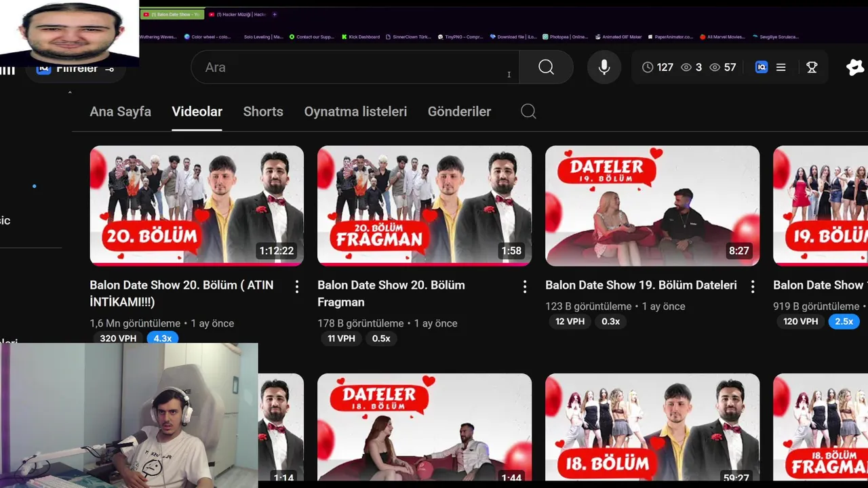
Task: Open the three-line menu icon in top bar
Action: [781, 67]
